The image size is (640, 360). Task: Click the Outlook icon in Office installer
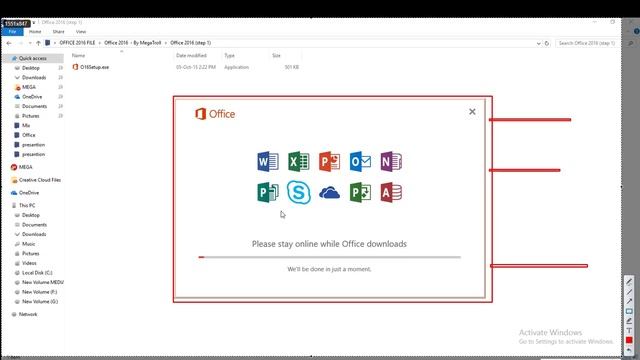coord(360,161)
